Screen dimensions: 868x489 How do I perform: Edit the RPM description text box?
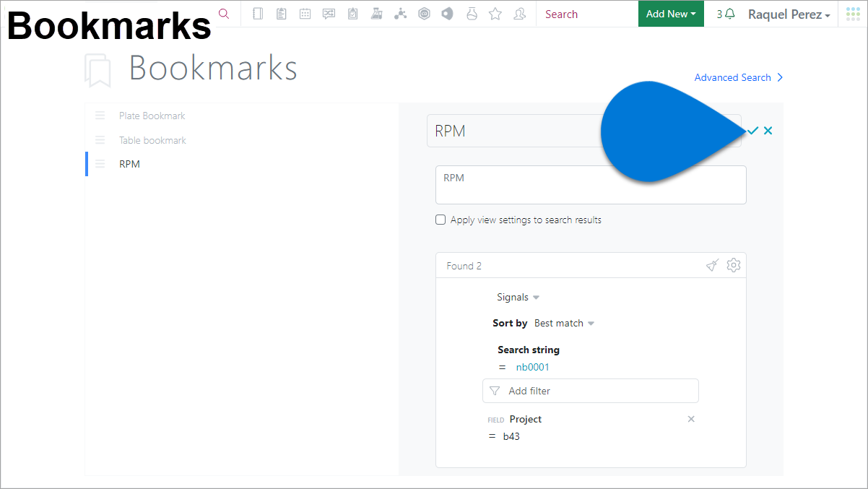(x=591, y=185)
